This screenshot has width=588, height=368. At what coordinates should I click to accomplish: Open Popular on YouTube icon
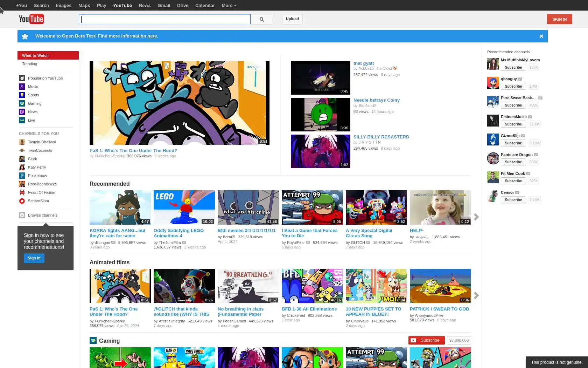coord(22,78)
